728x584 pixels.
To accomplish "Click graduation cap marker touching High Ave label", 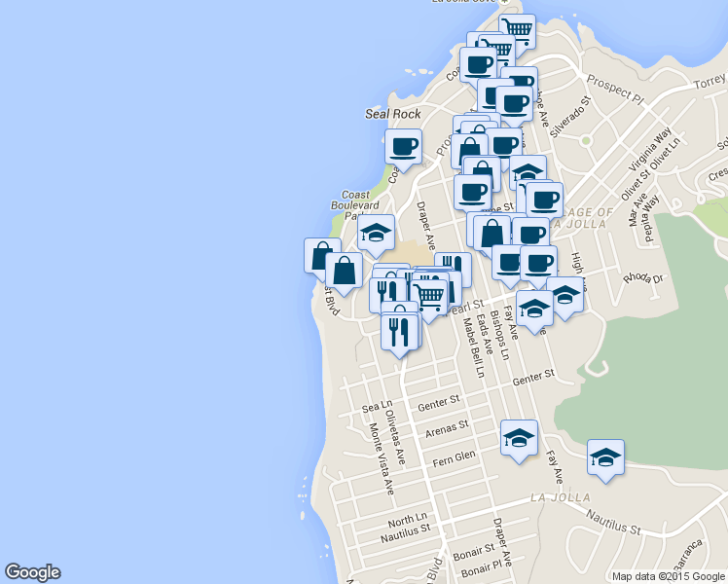I will [x=567, y=293].
